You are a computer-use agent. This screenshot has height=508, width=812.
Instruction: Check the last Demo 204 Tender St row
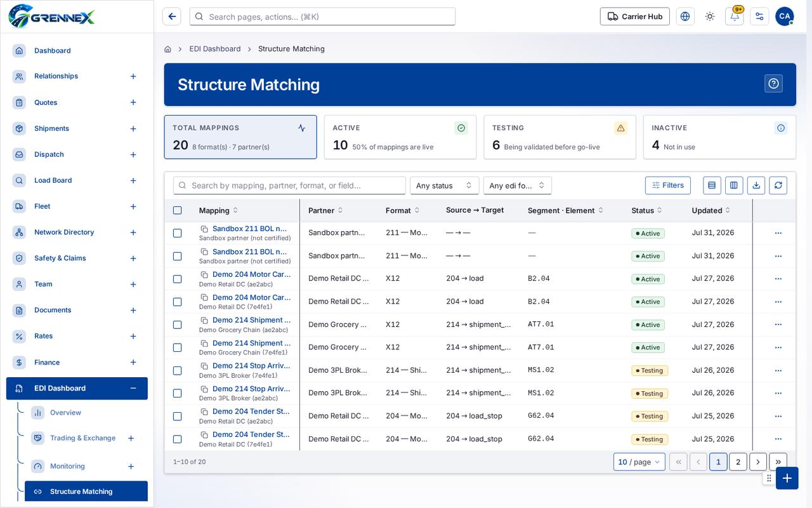pos(178,439)
